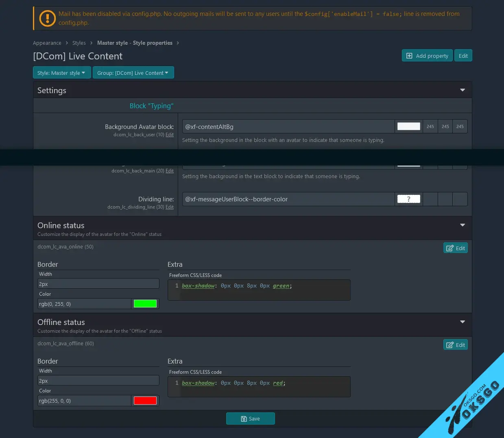Click Edit icon button for dcom_lc_ava_online
Screen dimensions: 504x438
coord(455,248)
